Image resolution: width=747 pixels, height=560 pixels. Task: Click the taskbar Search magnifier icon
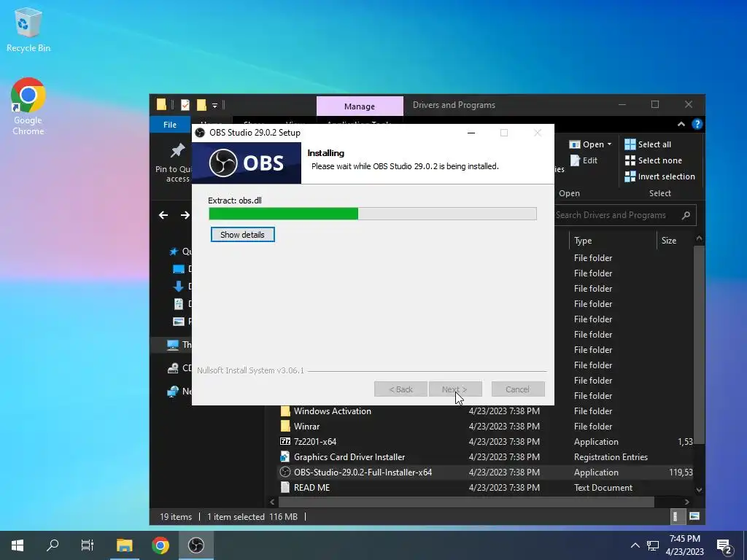53,545
